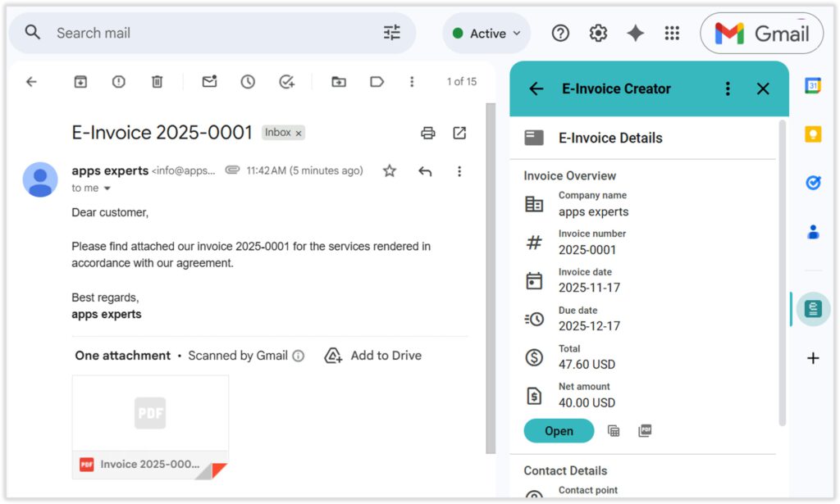Get more add-ons plus button
Screen dimensions: 840x504
click(x=813, y=358)
